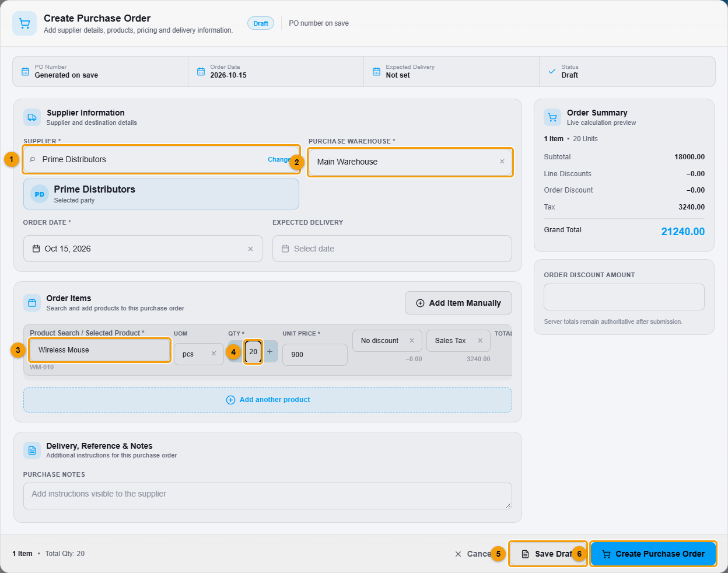This screenshot has height=573, width=728.
Task: Click the Draft status badge in header
Action: pos(261,23)
